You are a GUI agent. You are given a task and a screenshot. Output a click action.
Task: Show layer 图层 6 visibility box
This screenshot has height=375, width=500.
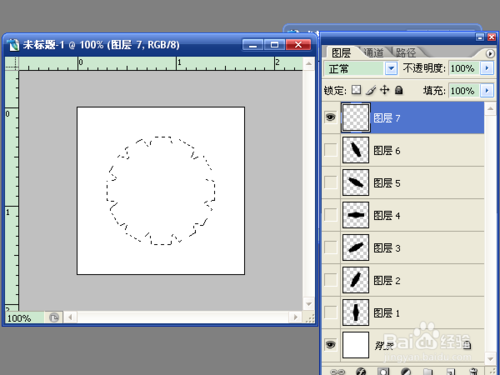330,150
